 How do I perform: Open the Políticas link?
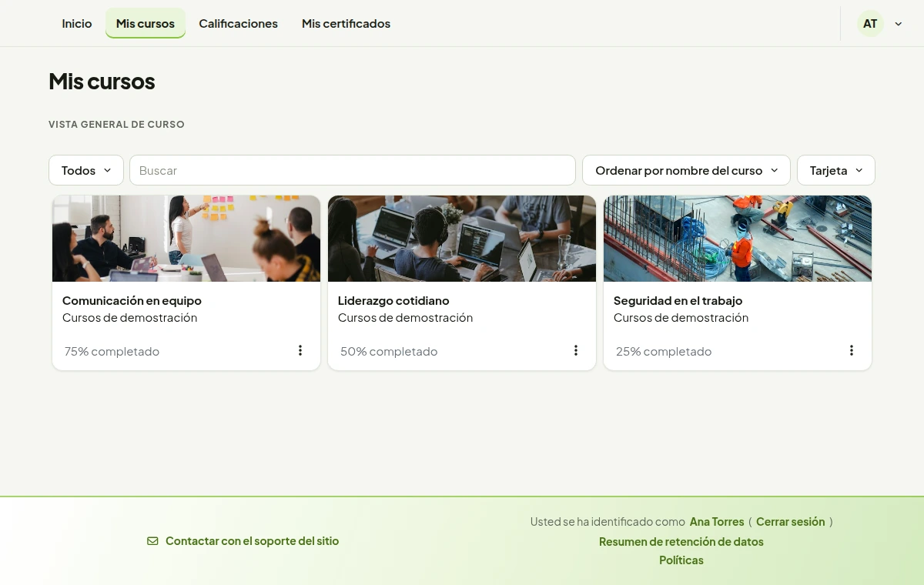coord(681,560)
